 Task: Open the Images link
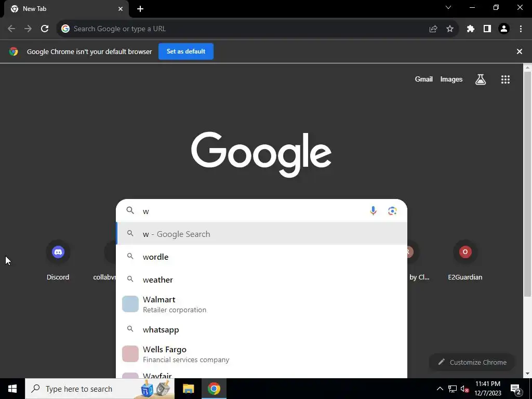point(451,79)
